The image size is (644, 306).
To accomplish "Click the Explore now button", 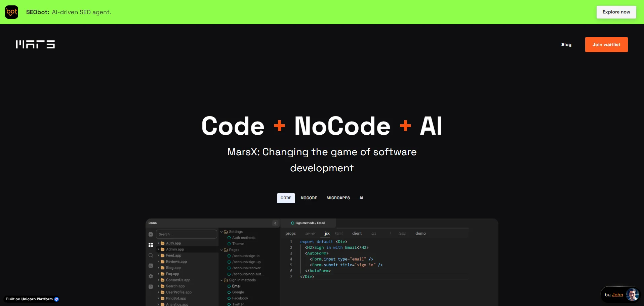I will (616, 12).
